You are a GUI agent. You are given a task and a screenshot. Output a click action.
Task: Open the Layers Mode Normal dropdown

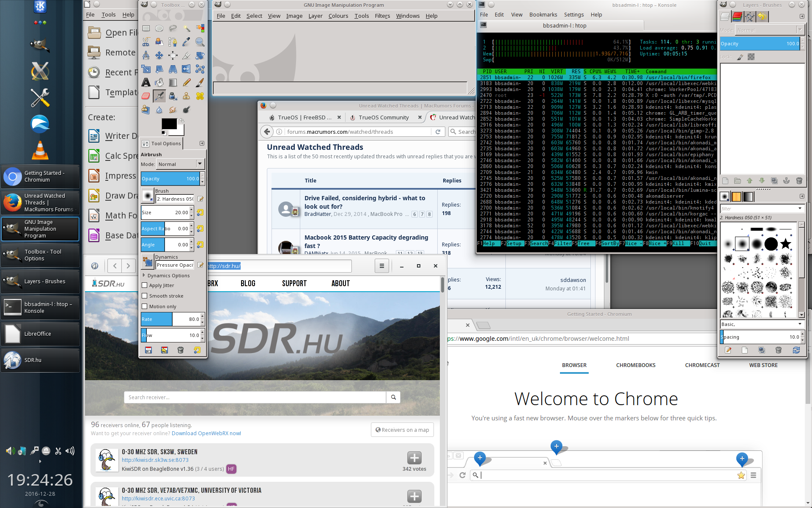click(770, 30)
